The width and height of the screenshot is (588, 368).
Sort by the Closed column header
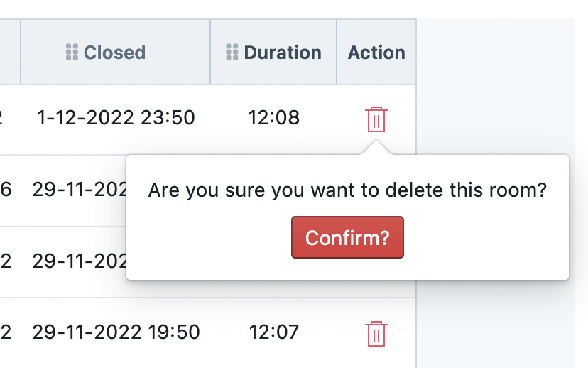click(114, 52)
